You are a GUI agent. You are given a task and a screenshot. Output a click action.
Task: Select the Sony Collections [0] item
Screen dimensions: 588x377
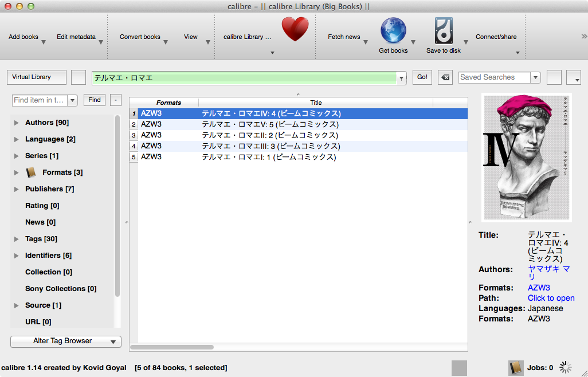61,289
